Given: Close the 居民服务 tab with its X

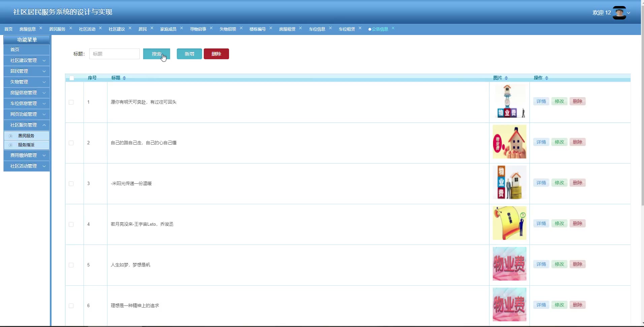Looking at the screenshot, I should [x=71, y=28].
